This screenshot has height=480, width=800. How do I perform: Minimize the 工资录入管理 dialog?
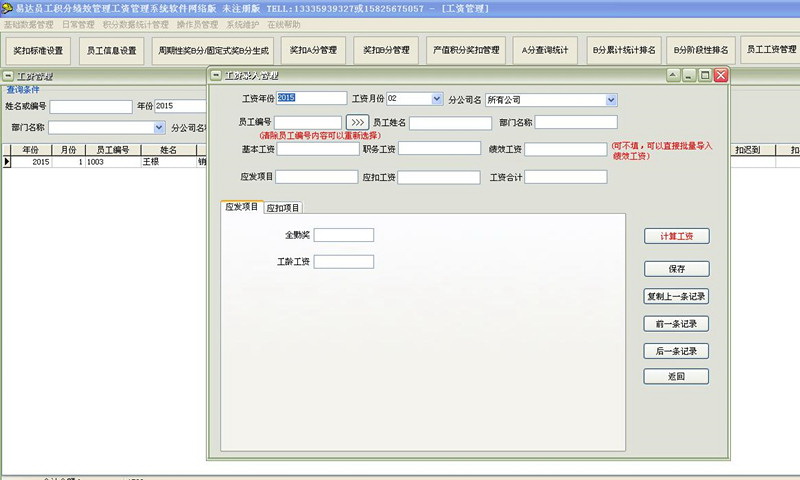pyautogui.click(x=689, y=75)
